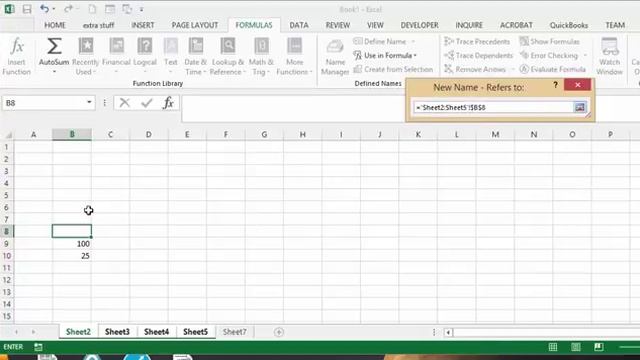Switch to Page Layout view in status bar
Image resolution: width=640 pixels, height=360 pixels.
click(x=576, y=347)
